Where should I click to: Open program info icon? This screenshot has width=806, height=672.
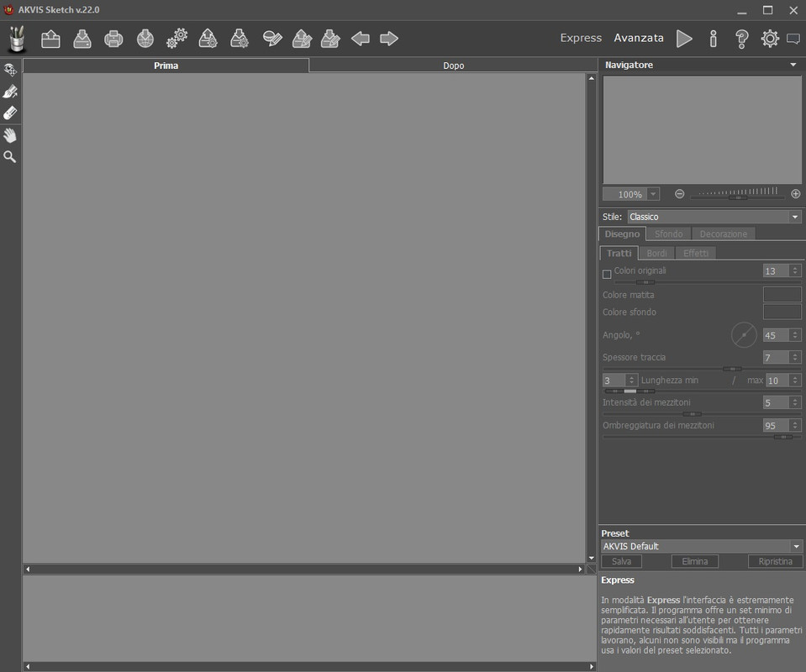pos(713,39)
